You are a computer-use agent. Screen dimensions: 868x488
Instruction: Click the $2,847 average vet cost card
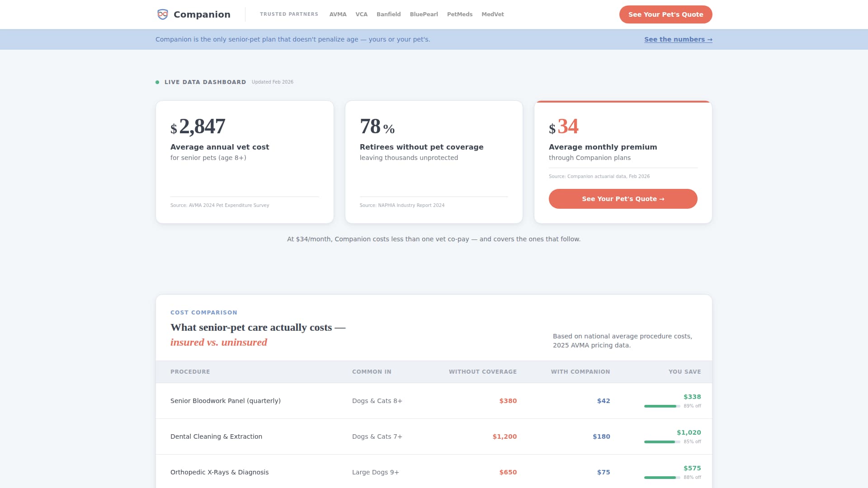coord(245,162)
